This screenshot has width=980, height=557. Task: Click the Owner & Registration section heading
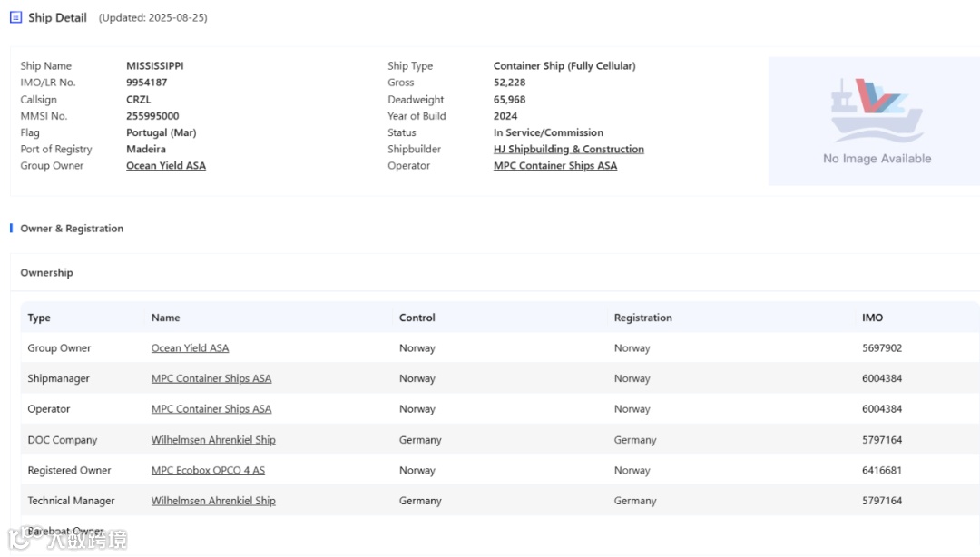pyautogui.click(x=72, y=229)
